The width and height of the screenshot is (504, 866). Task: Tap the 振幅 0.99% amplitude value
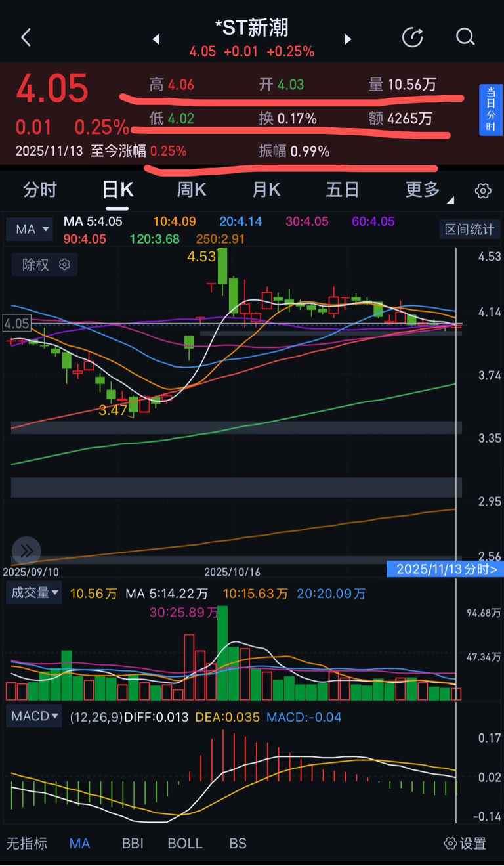(x=294, y=152)
